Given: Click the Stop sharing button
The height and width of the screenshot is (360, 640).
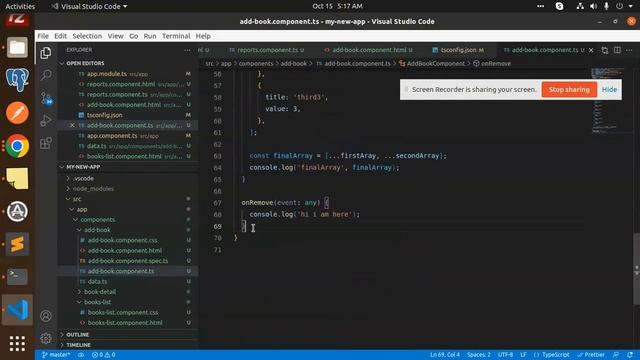Looking at the screenshot, I should tap(569, 89).
